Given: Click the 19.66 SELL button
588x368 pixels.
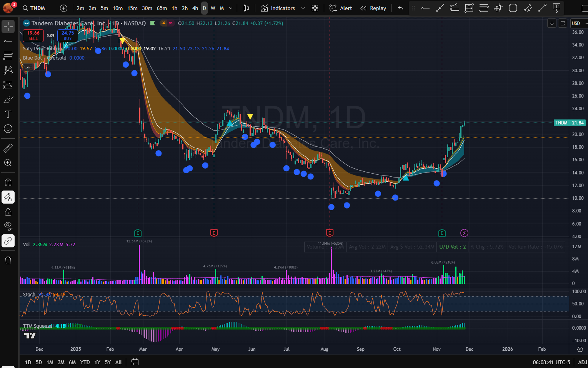Looking at the screenshot, I should click(x=33, y=35).
